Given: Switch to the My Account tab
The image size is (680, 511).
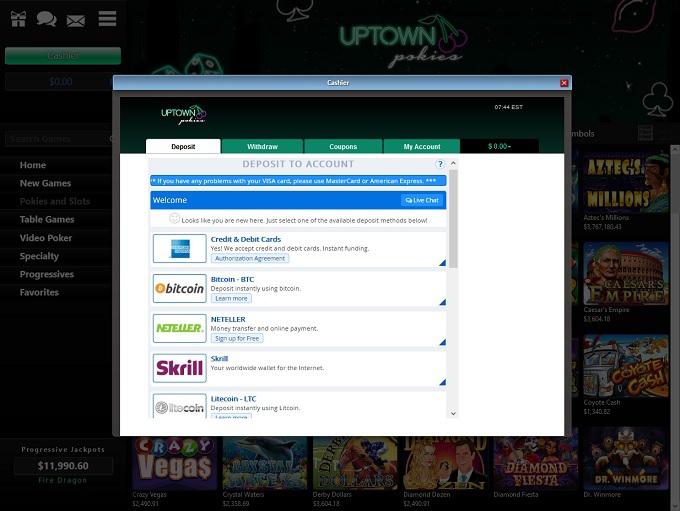Looking at the screenshot, I should point(422,147).
